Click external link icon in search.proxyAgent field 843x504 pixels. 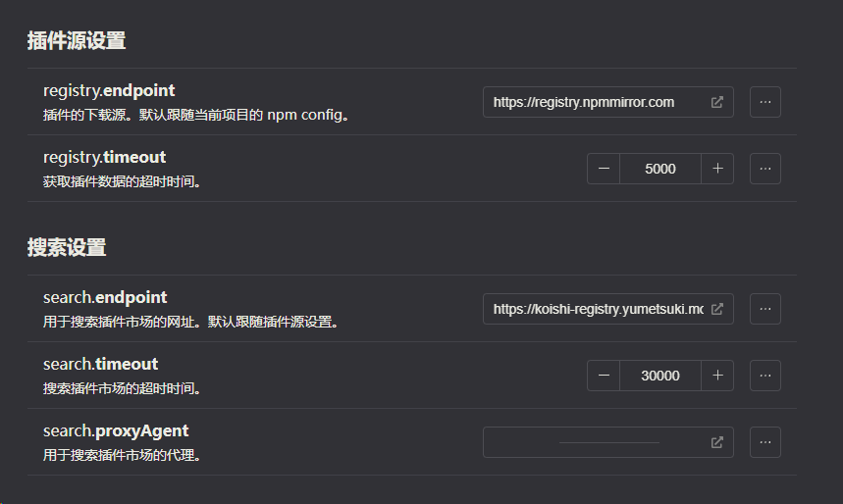[717, 442]
